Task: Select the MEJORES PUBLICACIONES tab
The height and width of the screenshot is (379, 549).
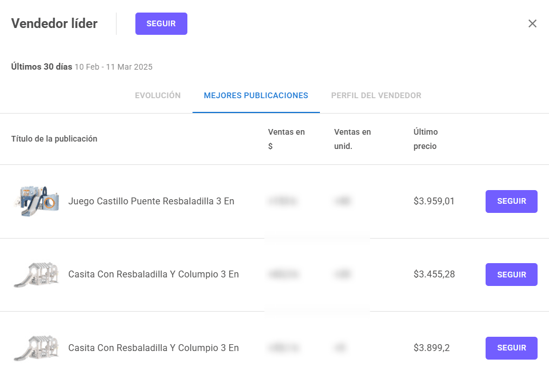Action: [x=256, y=95]
